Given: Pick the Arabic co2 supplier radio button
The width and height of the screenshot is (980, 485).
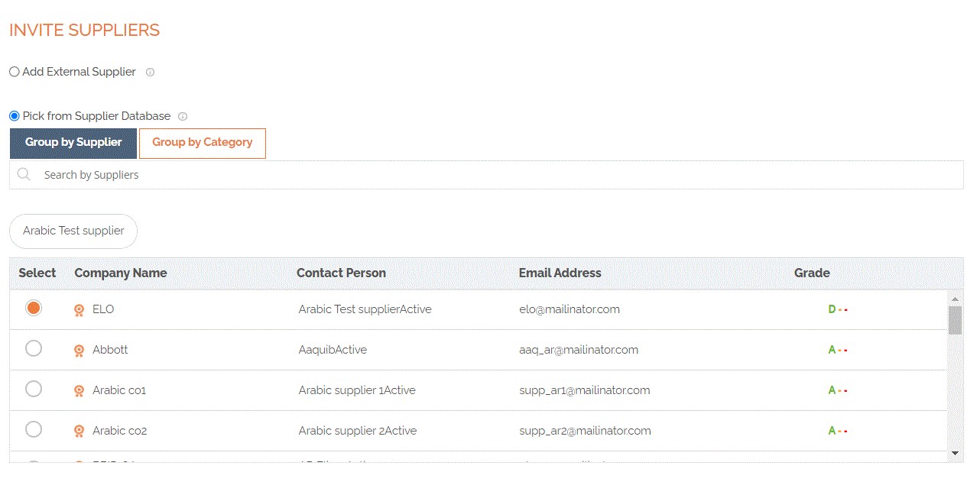Looking at the screenshot, I should coord(34,429).
